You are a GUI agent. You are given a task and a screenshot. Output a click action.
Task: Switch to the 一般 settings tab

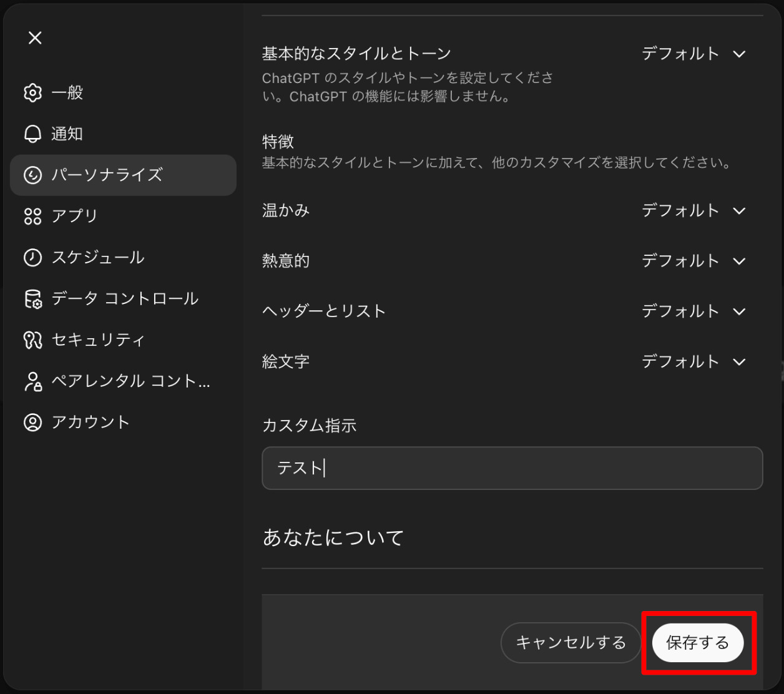pyautogui.click(x=67, y=93)
